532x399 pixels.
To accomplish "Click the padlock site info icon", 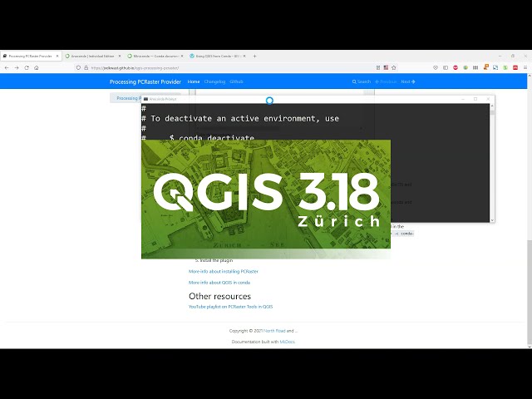I will point(86,68).
